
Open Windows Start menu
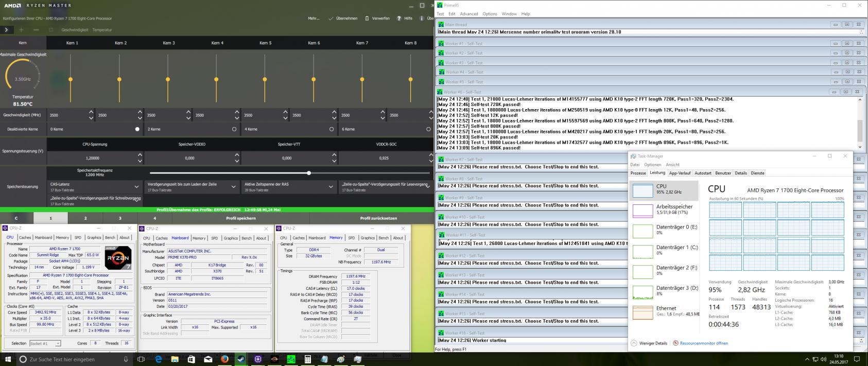8,359
